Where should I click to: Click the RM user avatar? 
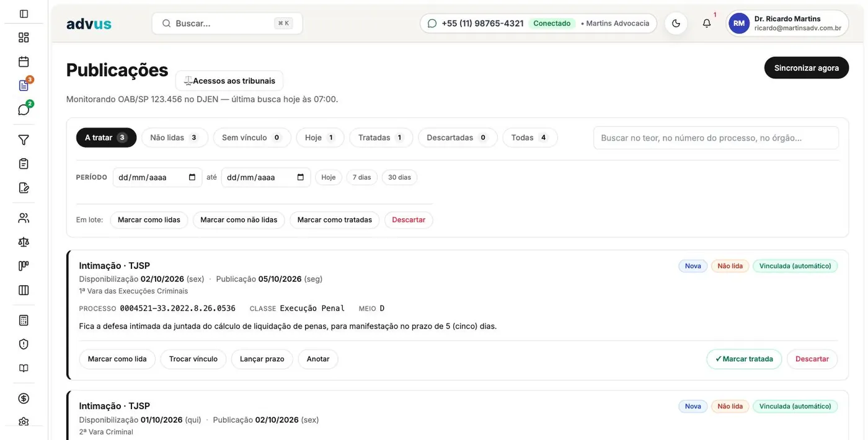pos(739,24)
